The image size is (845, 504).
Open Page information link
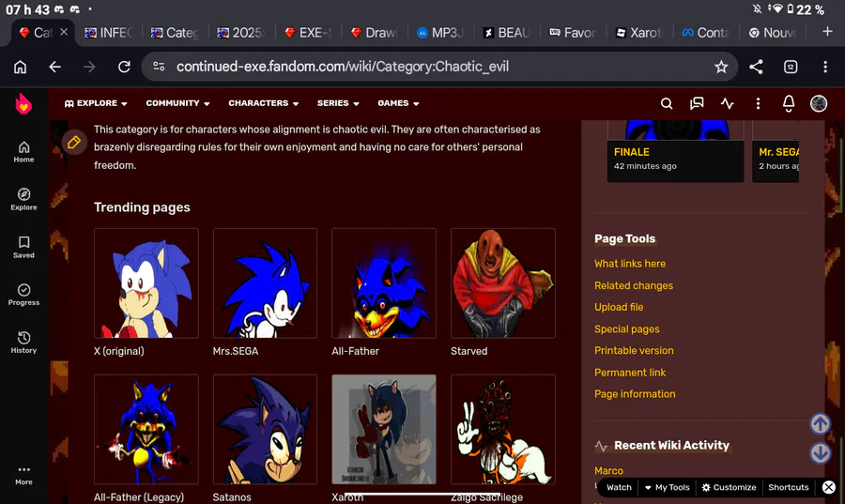pyautogui.click(x=635, y=394)
